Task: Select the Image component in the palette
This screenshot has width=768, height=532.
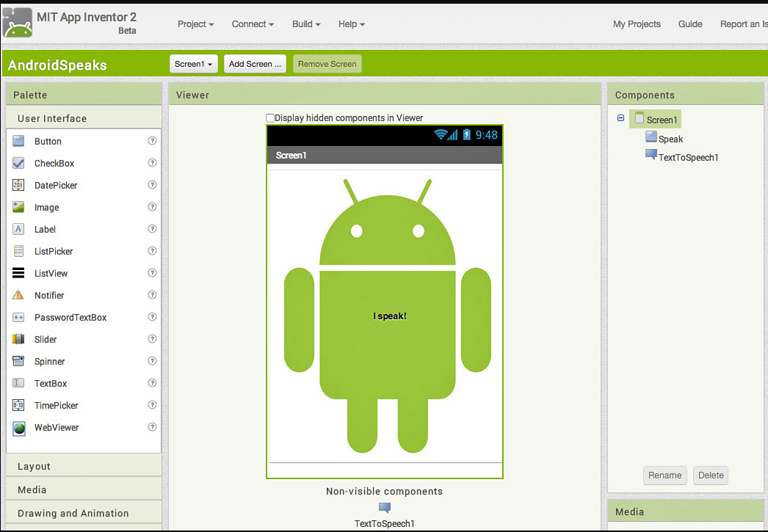Action: click(47, 207)
